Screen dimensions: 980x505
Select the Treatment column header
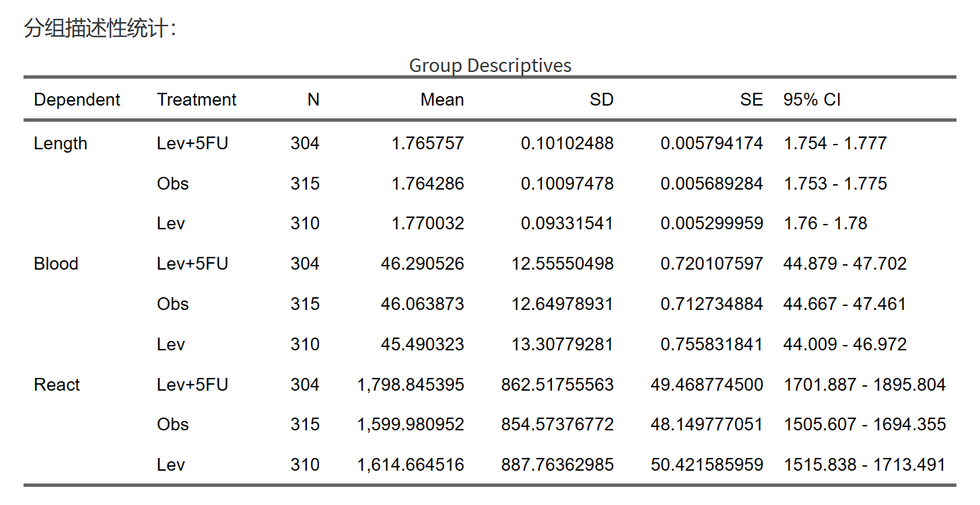197,100
